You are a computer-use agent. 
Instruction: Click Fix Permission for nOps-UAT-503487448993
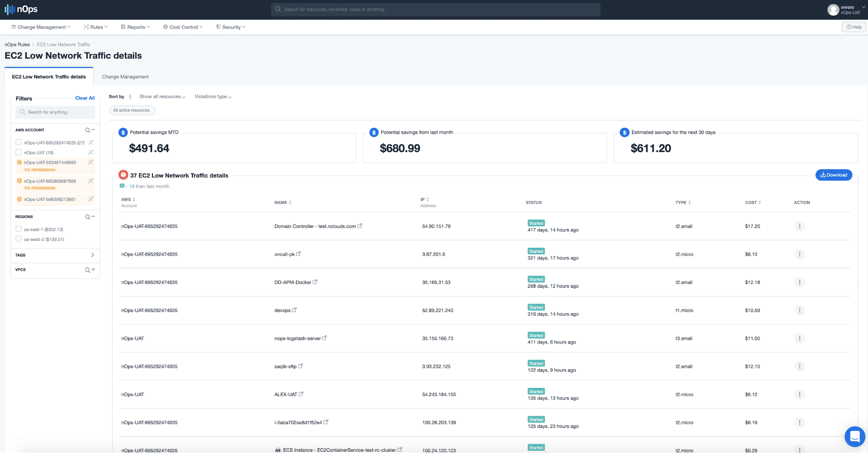click(x=40, y=170)
